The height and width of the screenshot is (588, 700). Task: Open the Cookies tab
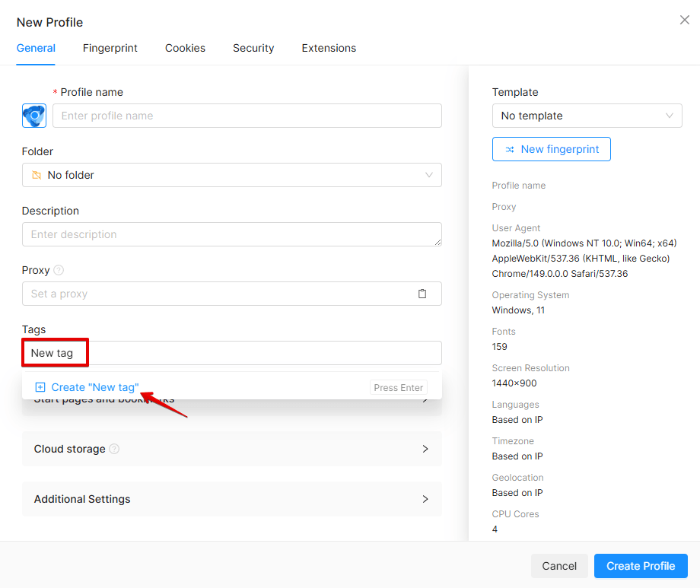(185, 48)
